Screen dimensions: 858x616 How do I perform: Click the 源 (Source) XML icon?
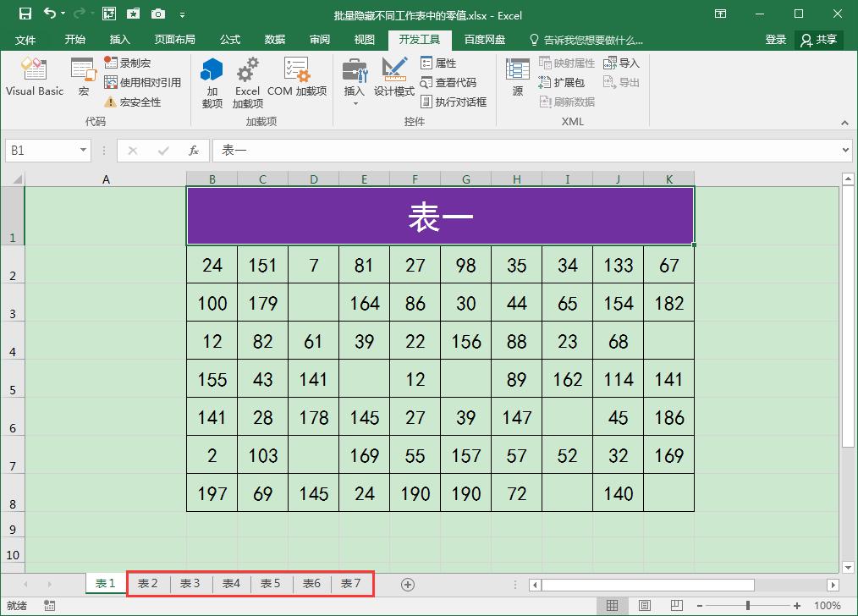518,79
